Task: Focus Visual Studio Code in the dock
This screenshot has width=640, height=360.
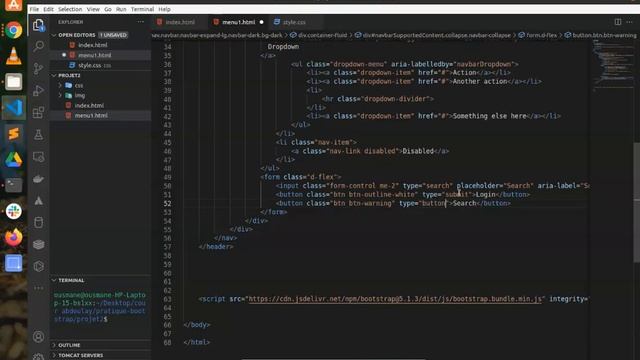Action: [x=13, y=108]
